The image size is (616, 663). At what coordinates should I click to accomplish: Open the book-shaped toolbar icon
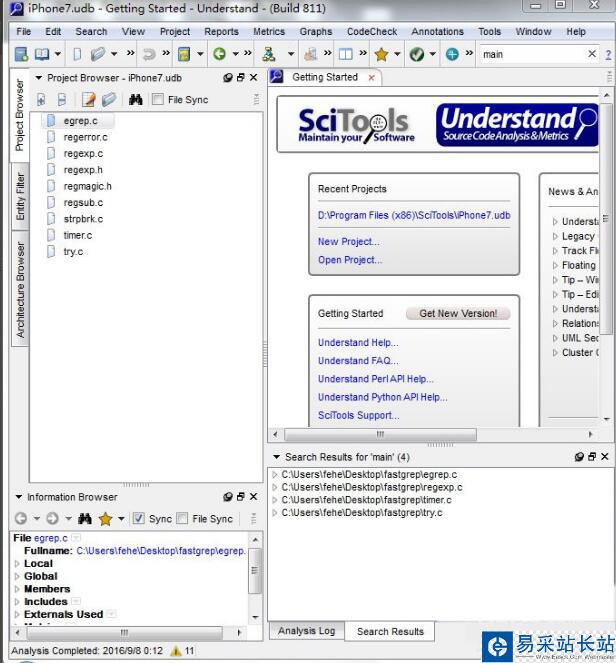click(42, 54)
